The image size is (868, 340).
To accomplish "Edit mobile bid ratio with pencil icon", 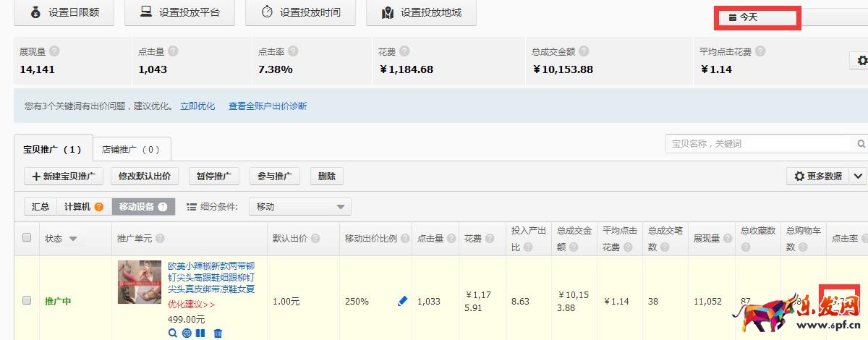I will pos(403,301).
